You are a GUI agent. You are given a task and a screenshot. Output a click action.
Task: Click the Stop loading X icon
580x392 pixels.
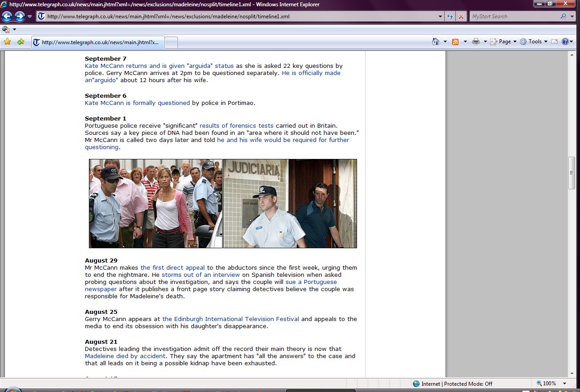coord(461,17)
